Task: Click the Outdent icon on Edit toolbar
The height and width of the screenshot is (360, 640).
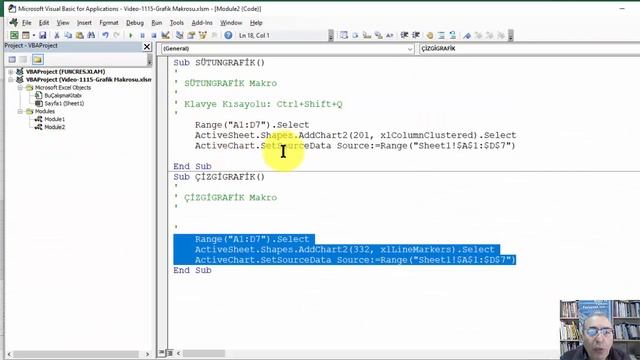Action: coord(416,36)
